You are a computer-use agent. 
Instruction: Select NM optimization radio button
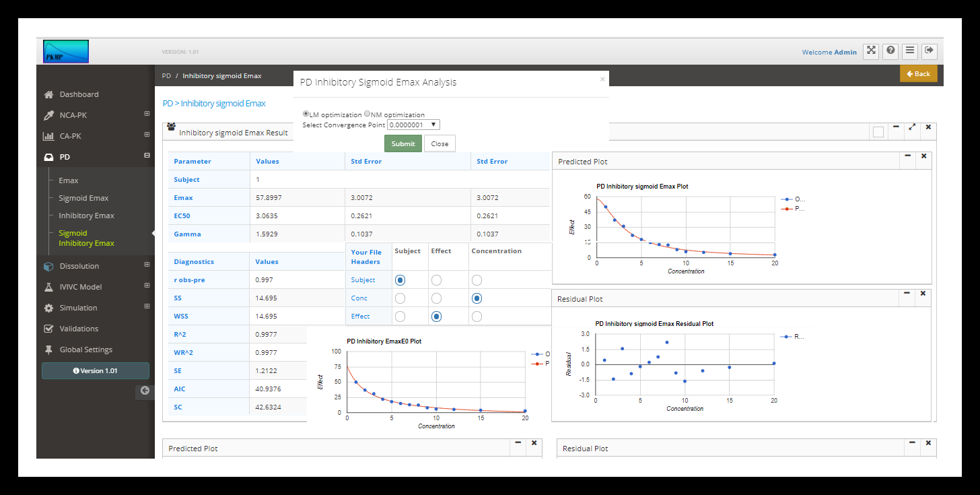pos(367,114)
